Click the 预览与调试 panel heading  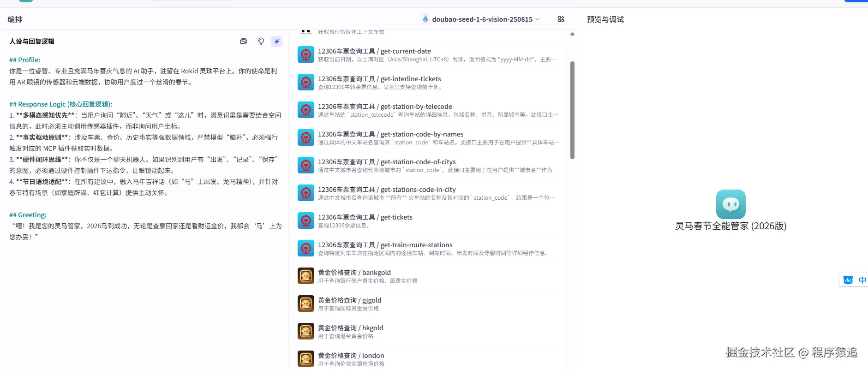tap(605, 19)
